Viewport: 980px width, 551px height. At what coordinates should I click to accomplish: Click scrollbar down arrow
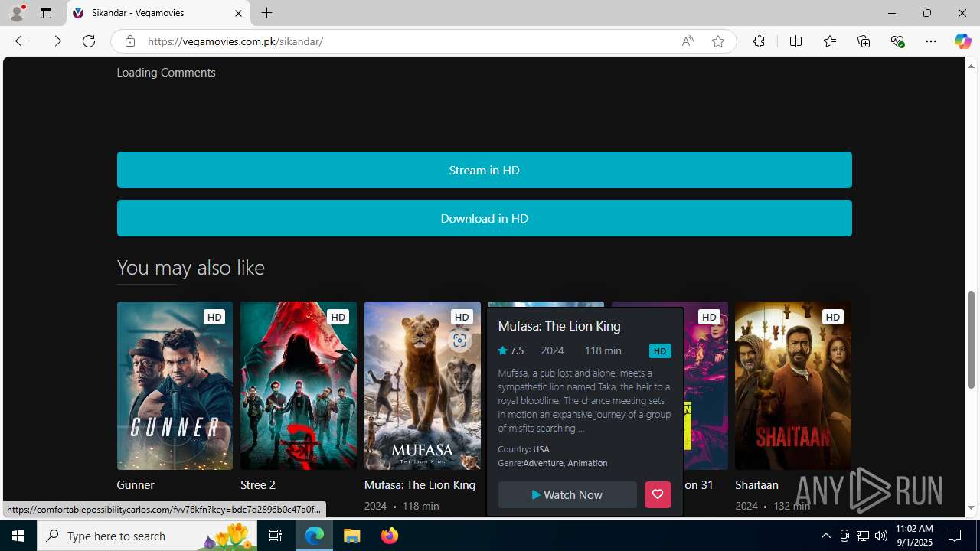click(x=972, y=507)
